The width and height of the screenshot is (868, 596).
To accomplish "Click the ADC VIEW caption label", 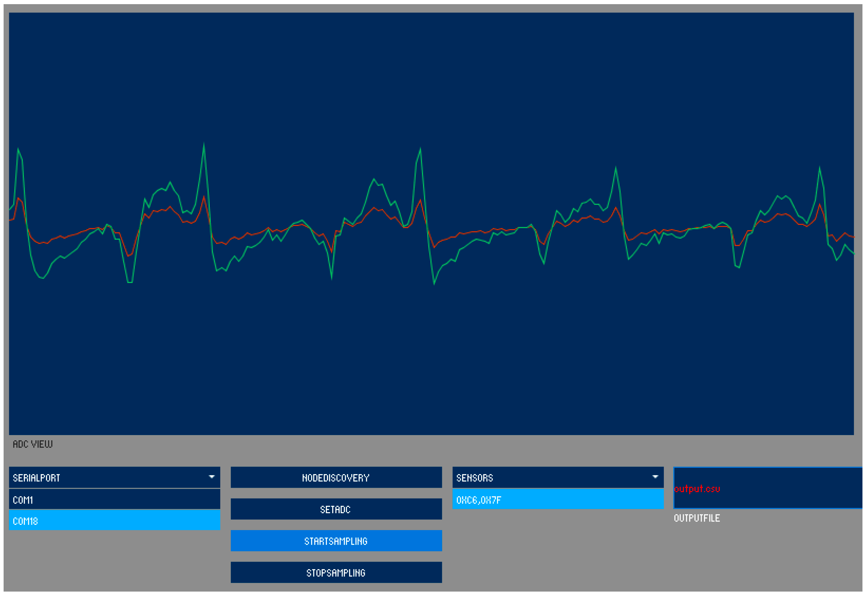I will (x=32, y=444).
